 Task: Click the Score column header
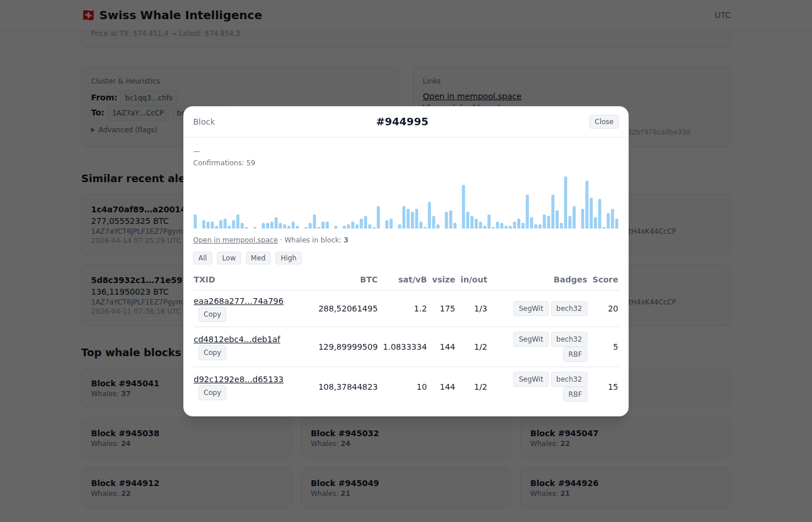(x=605, y=280)
